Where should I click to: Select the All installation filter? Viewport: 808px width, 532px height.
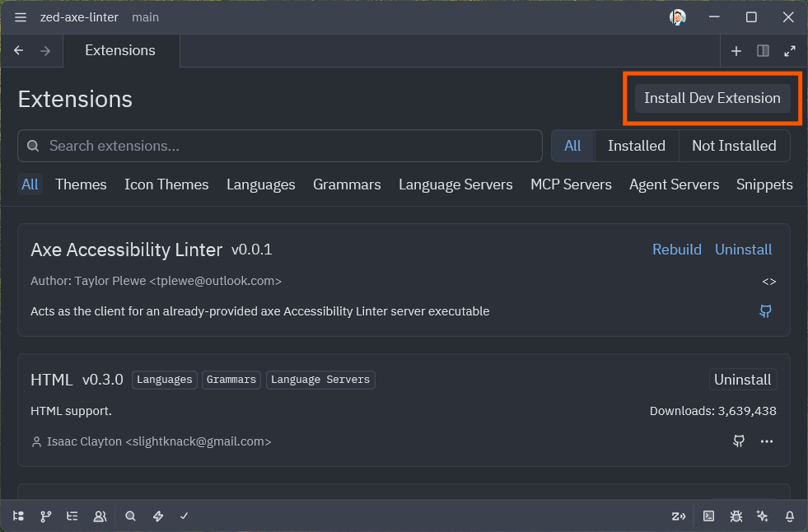(572, 145)
